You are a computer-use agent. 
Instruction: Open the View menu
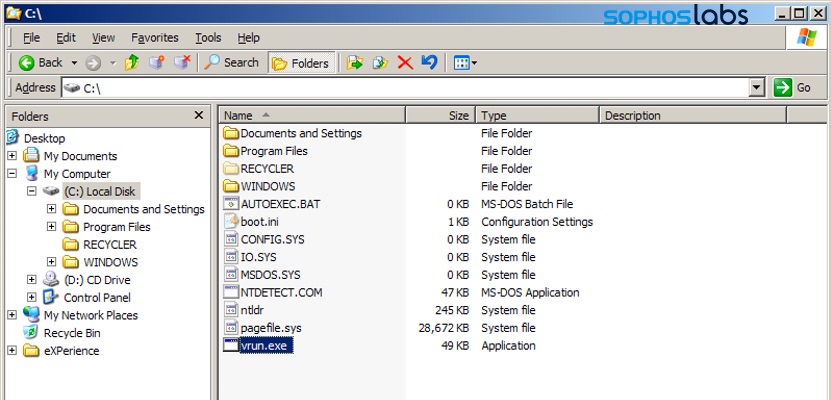pyautogui.click(x=103, y=38)
